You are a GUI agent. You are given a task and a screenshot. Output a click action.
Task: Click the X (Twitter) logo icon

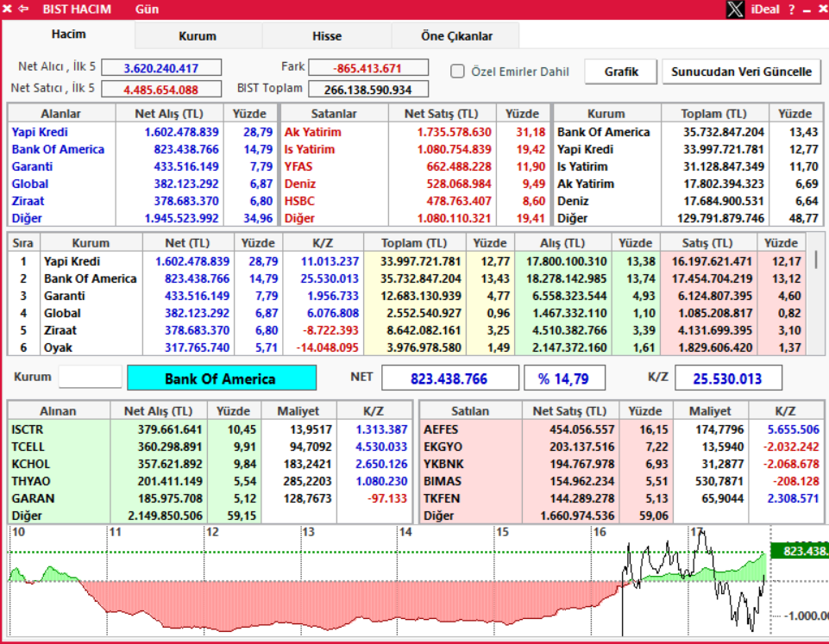[x=735, y=9]
